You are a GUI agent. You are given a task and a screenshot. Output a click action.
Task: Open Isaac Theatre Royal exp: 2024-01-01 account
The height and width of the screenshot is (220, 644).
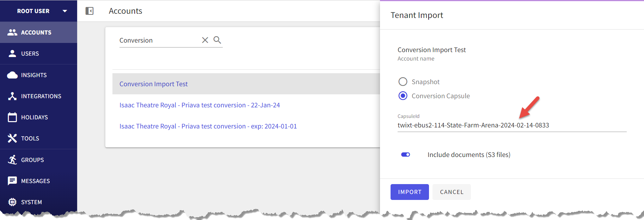[x=208, y=126]
